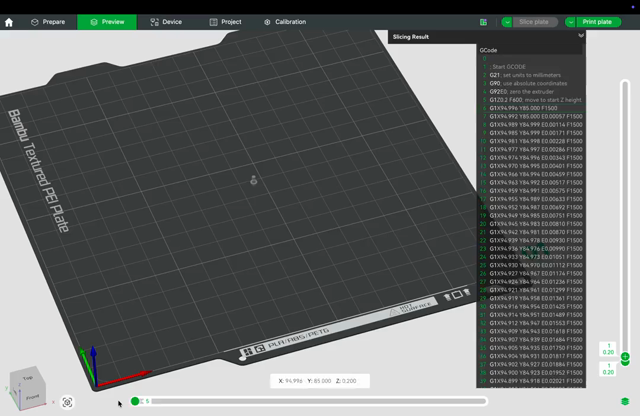Click the green layers stack icon at bottom right
This screenshot has height=416, width=640.
click(x=625, y=401)
